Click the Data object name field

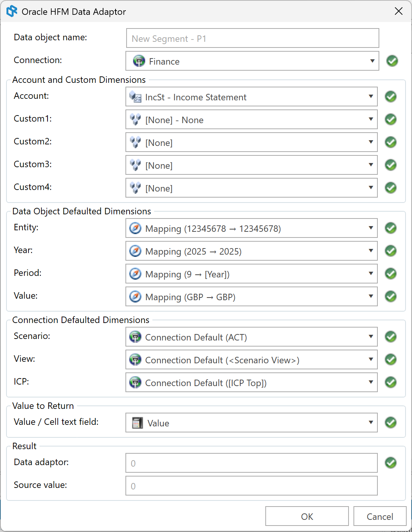coord(252,38)
